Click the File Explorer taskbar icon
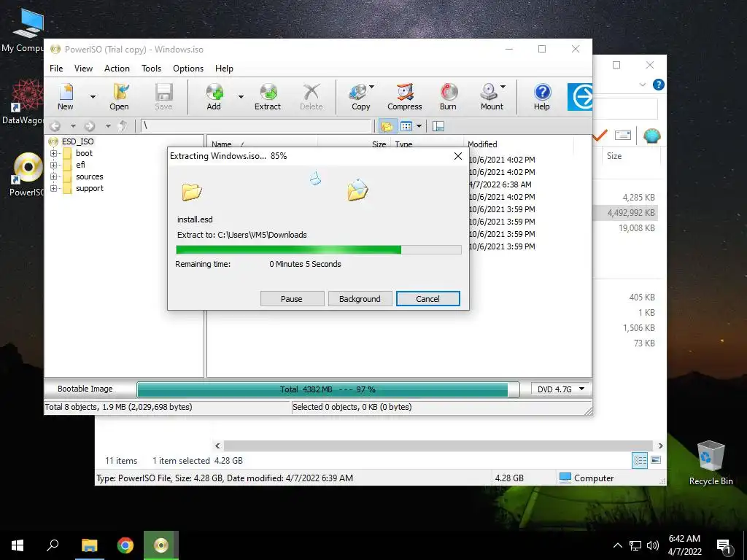Screen dimensions: 747x560 (89, 545)
